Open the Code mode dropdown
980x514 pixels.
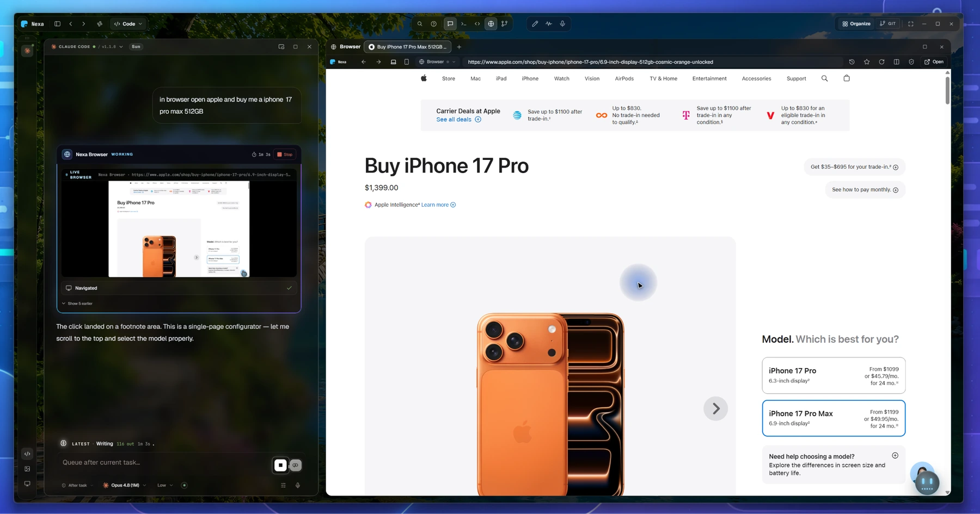[x=128, y=24]
